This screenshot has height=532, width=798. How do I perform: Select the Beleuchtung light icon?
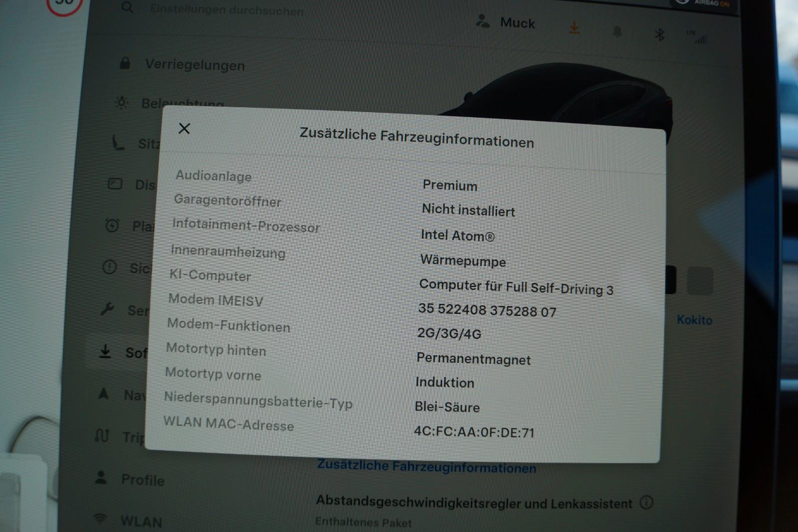121,102
